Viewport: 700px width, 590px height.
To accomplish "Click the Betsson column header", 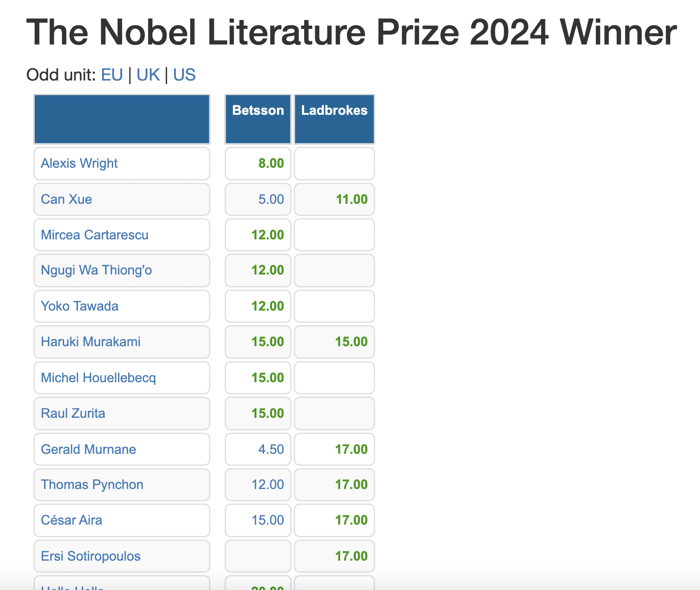I will click(258, 110).
